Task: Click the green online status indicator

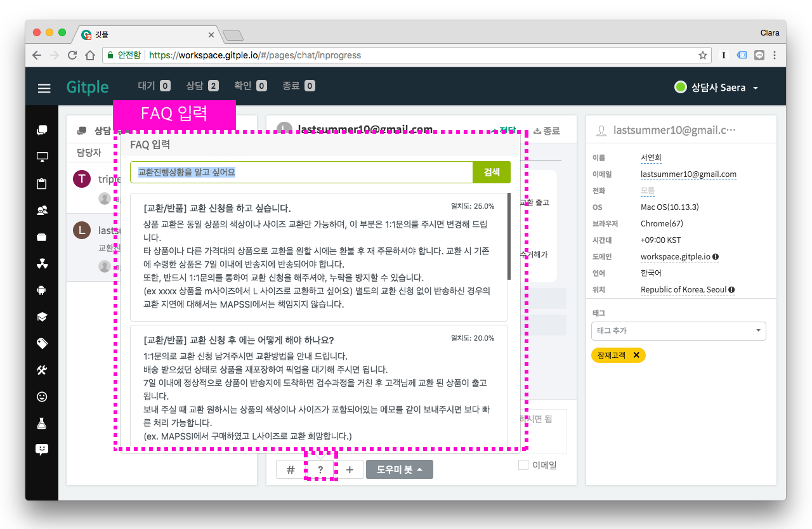Action: tap(681, 88)
